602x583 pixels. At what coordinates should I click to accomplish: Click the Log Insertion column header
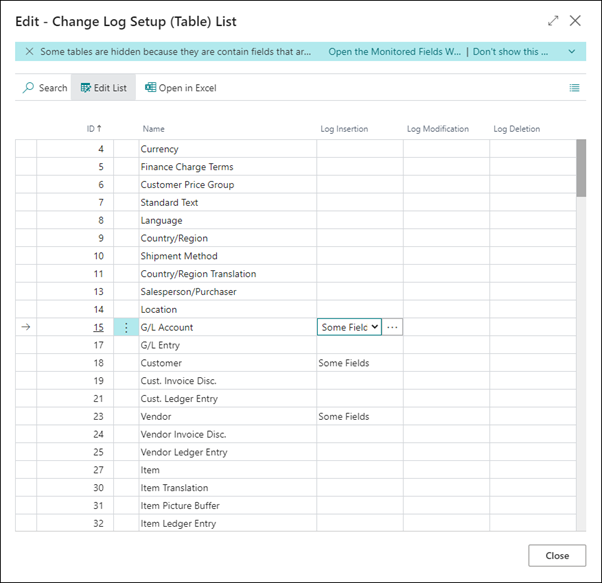pos(344,129)
